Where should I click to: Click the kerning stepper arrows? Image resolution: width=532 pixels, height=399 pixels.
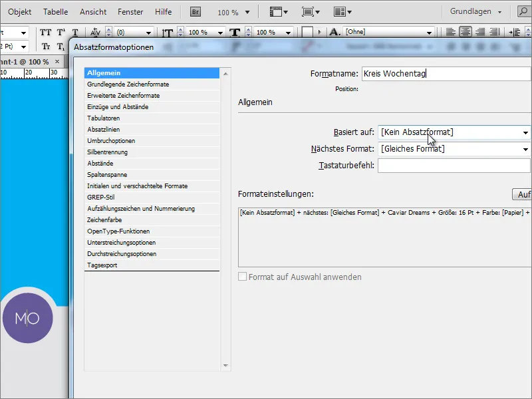pyautogui.click(x=108, y=33)
